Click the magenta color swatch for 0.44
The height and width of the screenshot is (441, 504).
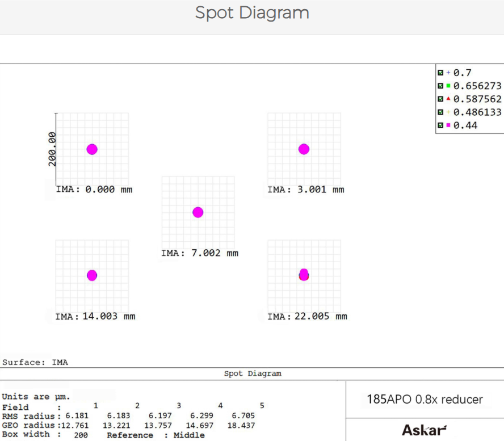pos(448,125)
